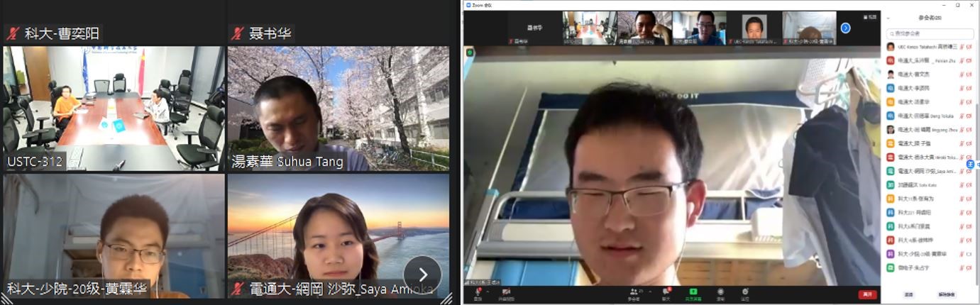Collapse participants panel with top-left chevron
Viewport: 980px width, 305px height.
pos(888,18)
